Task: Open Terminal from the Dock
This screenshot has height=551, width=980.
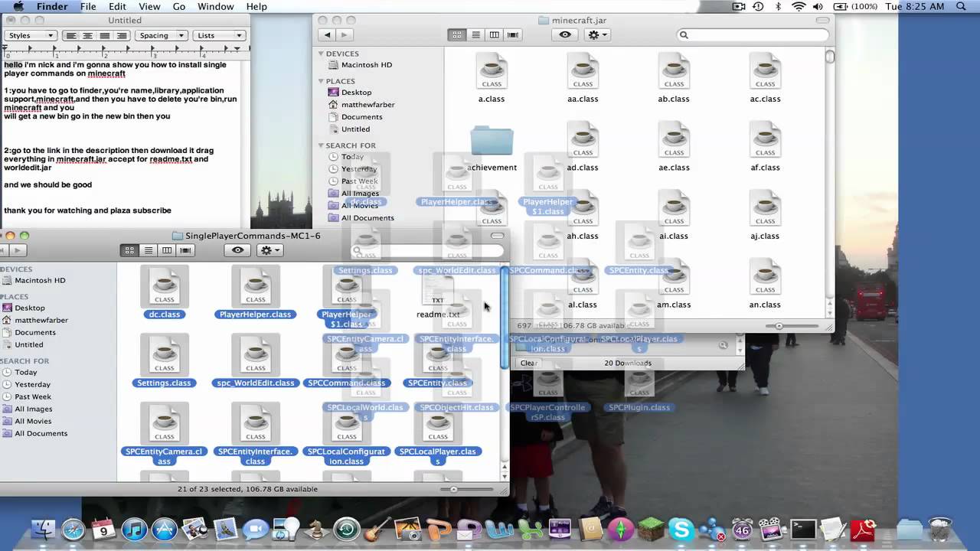Action: coord(803,530)
